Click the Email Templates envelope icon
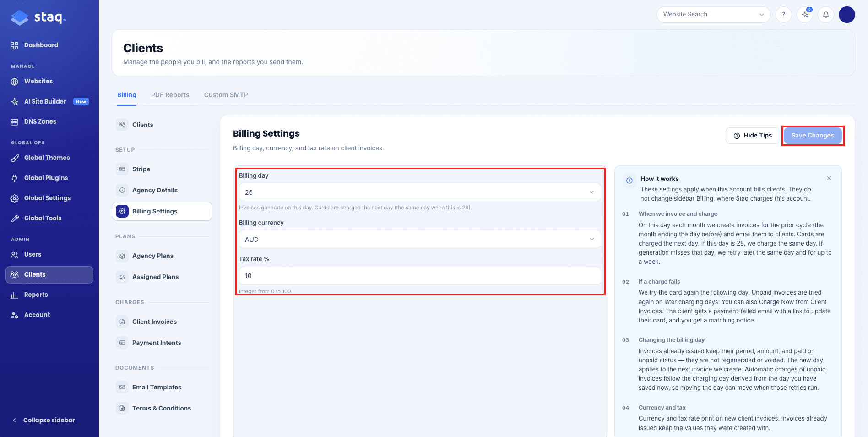 pyautogui.click(x=122, y=387)
